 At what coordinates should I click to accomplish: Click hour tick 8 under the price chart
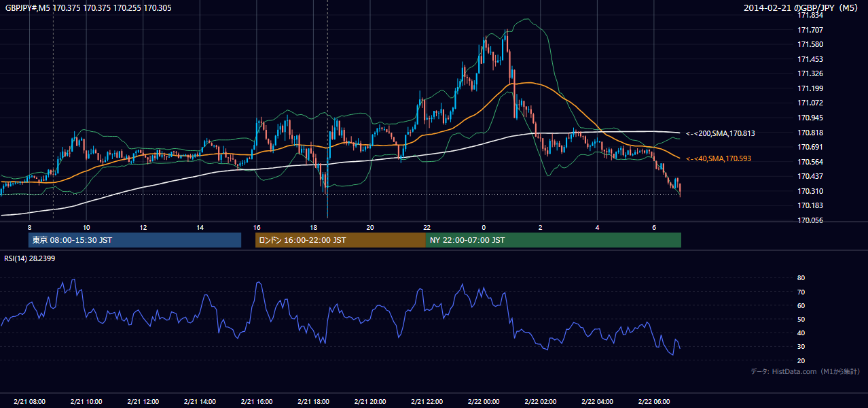pos(29,227)
